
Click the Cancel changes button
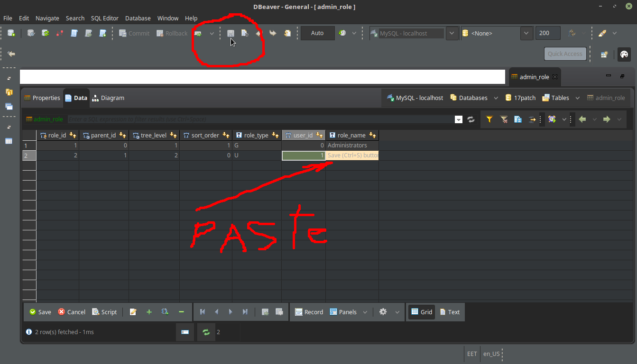point(71,312)
